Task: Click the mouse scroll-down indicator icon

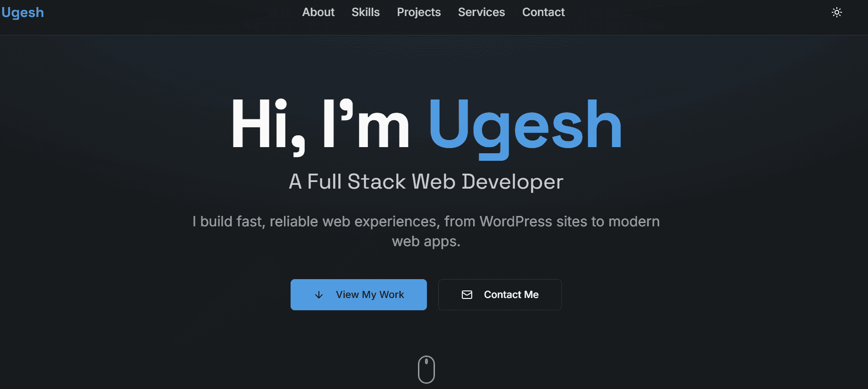Action: (426, 369)
